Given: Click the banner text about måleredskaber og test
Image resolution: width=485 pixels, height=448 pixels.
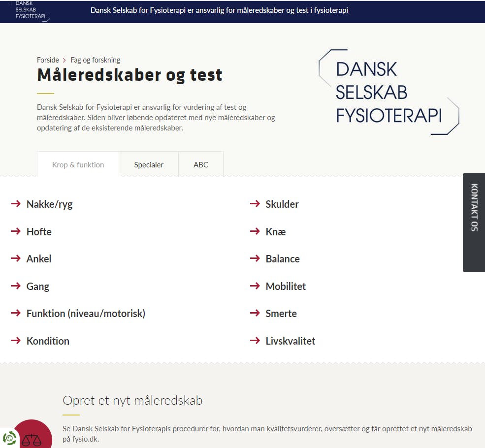Looking at the screenshot, I should (x=219, y=10).
